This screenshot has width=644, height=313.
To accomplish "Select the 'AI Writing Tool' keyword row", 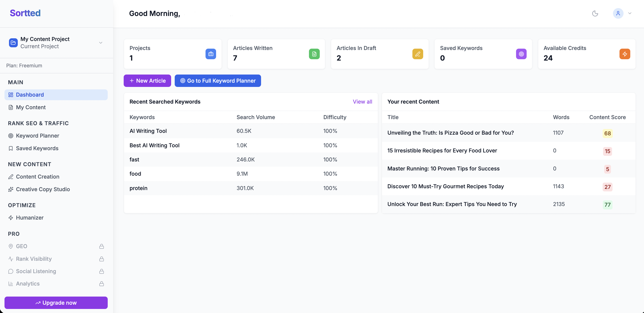I will coord(251,131).
